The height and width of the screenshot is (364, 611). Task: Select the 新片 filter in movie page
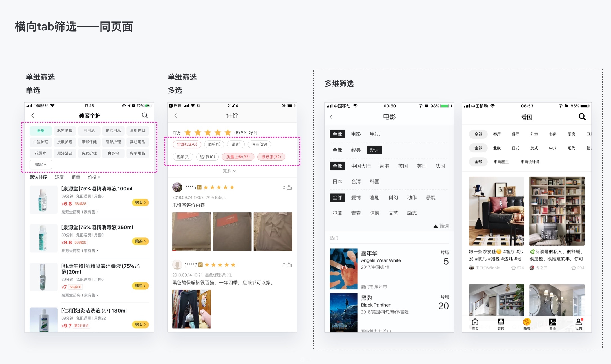tap(374, 150)
